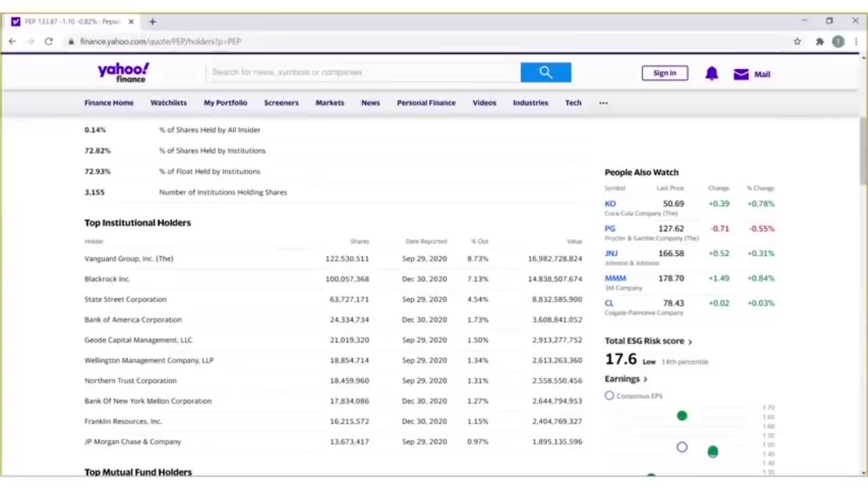
Task: Toggle Consensus EPS radio legend
Action: [x=609, y=395]
